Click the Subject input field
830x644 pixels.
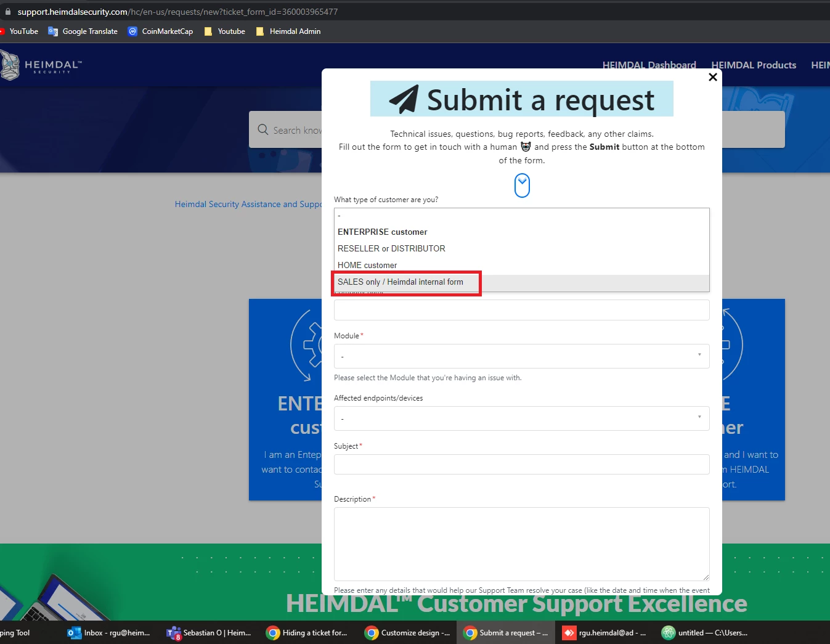tap(522, 464)
